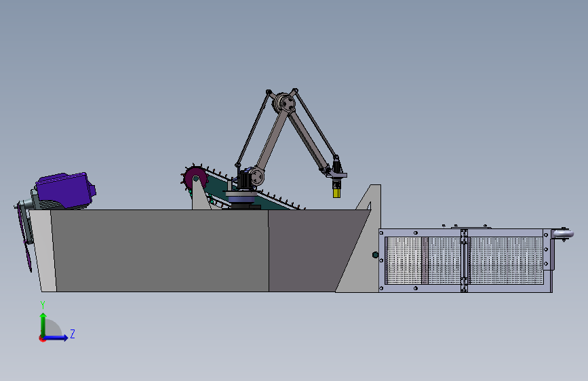This screenshot has width=588, height=381.
Task: Click the green Y axis arrow of triad
Action: [43, 324]
